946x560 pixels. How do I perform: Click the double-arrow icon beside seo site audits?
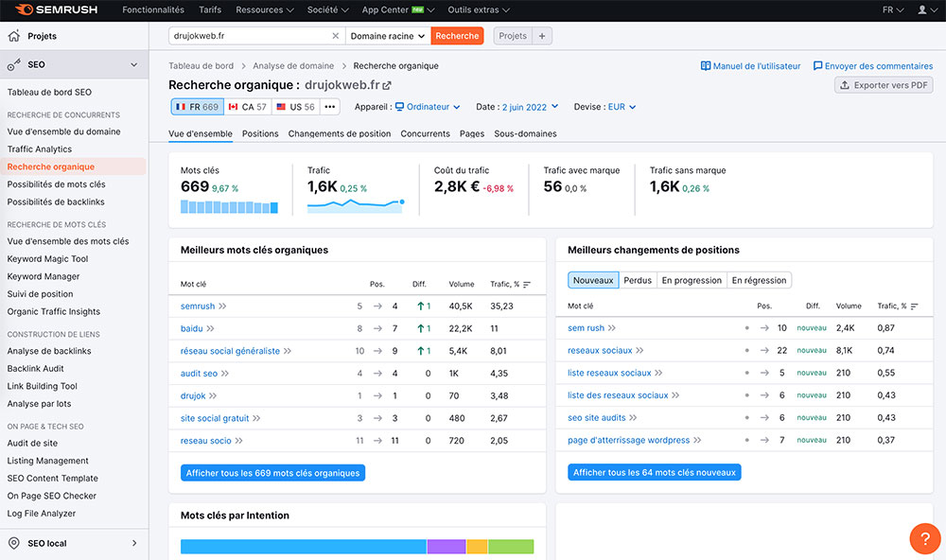coord(633,417)
